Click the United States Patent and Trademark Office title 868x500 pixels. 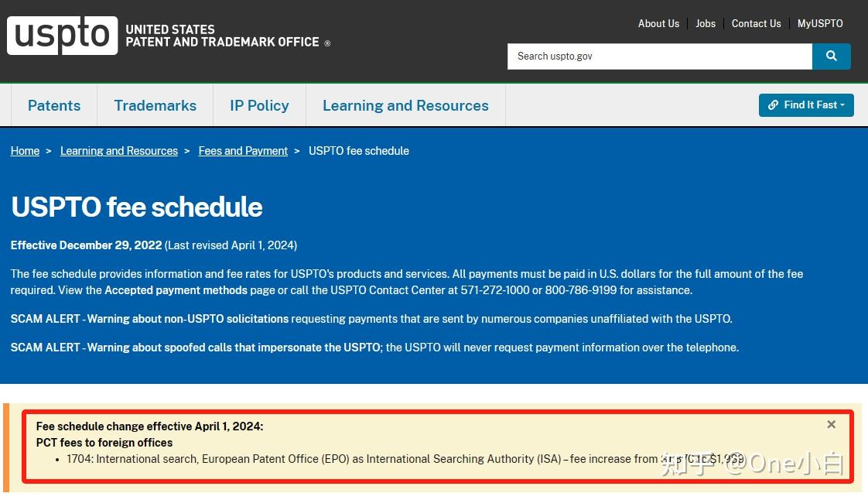coord(222,36)
